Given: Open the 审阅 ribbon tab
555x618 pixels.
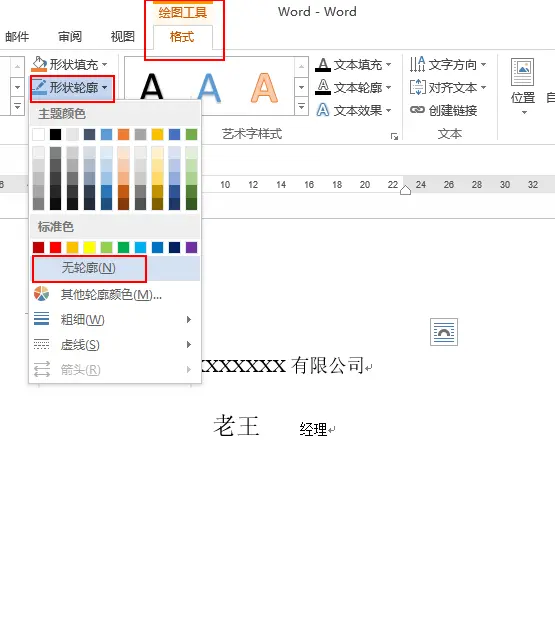Looking at the screenshot, I should pyautogui.click(x=70, y=37).
